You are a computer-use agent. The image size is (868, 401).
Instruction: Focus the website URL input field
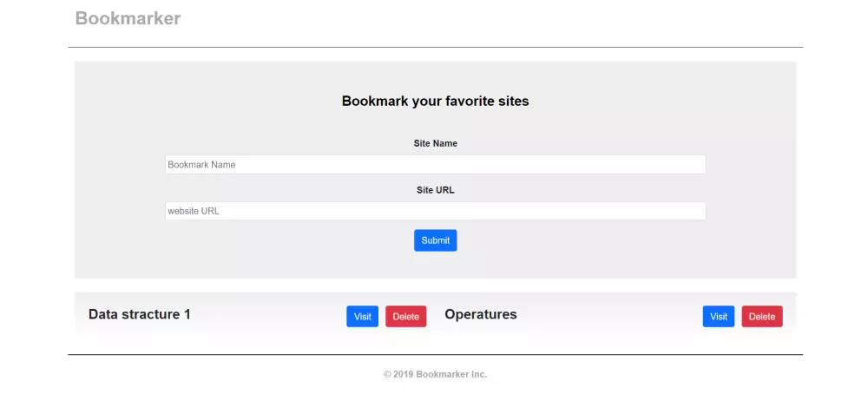tap(435, 211)
